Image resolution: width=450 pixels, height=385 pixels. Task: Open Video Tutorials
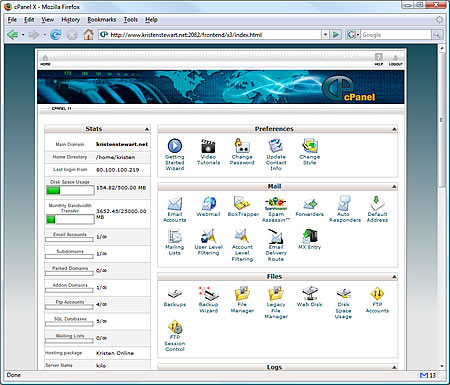tap(208, 146)
